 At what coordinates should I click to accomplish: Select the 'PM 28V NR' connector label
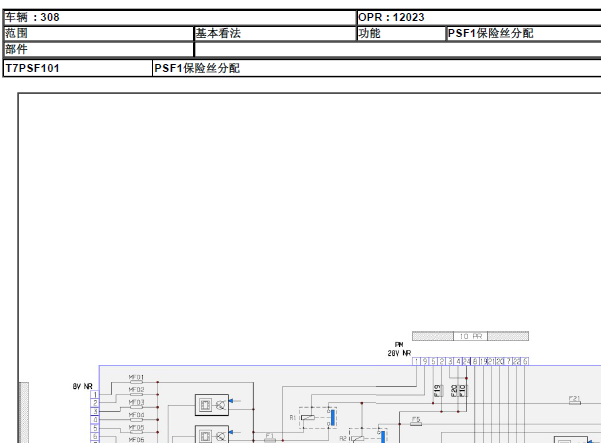tap(399, 349)
